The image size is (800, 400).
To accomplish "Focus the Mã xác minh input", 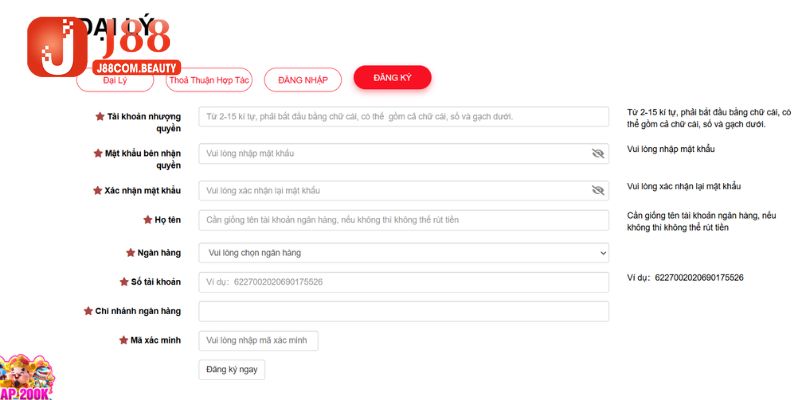I will [258, 340].
